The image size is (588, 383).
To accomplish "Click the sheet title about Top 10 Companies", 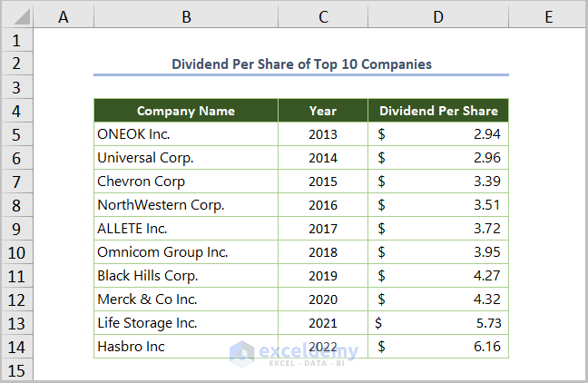I will pos(301,64).
